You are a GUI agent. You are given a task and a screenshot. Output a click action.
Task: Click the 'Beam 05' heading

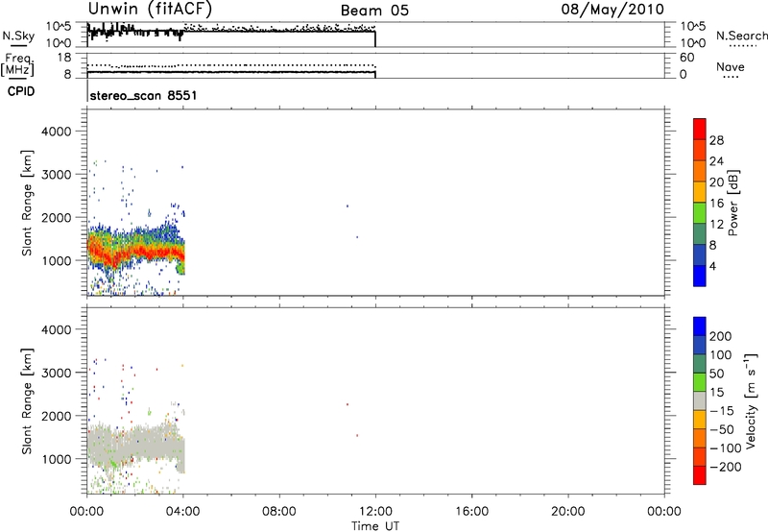[374, 11]
